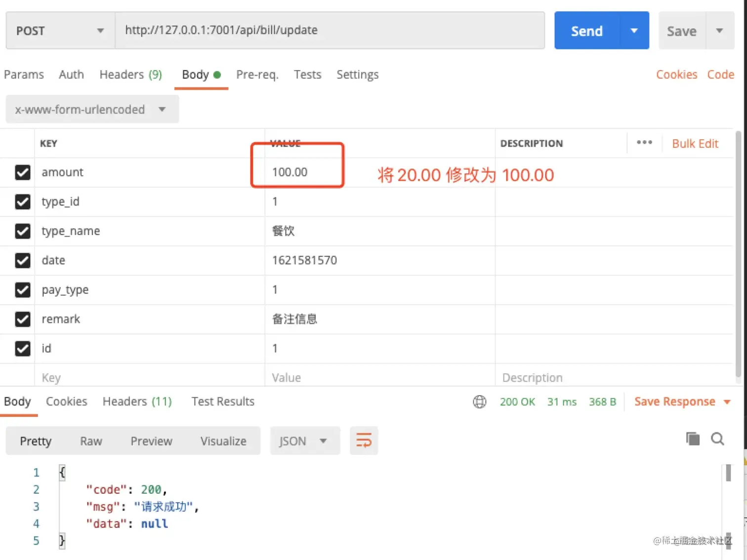Uncheck the date parameter checkbox
Viewport: 747px width, 560px height.
point(23,260)
